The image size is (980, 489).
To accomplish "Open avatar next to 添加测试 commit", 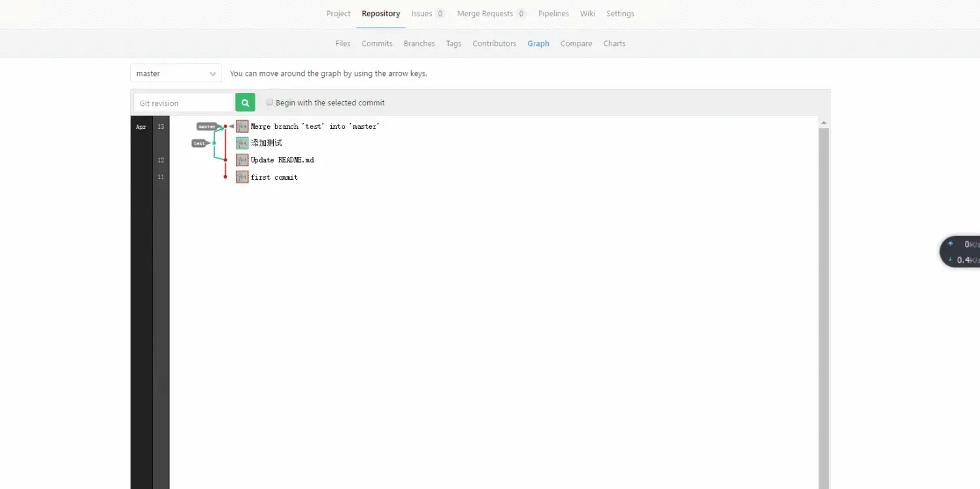I will 242,143.
